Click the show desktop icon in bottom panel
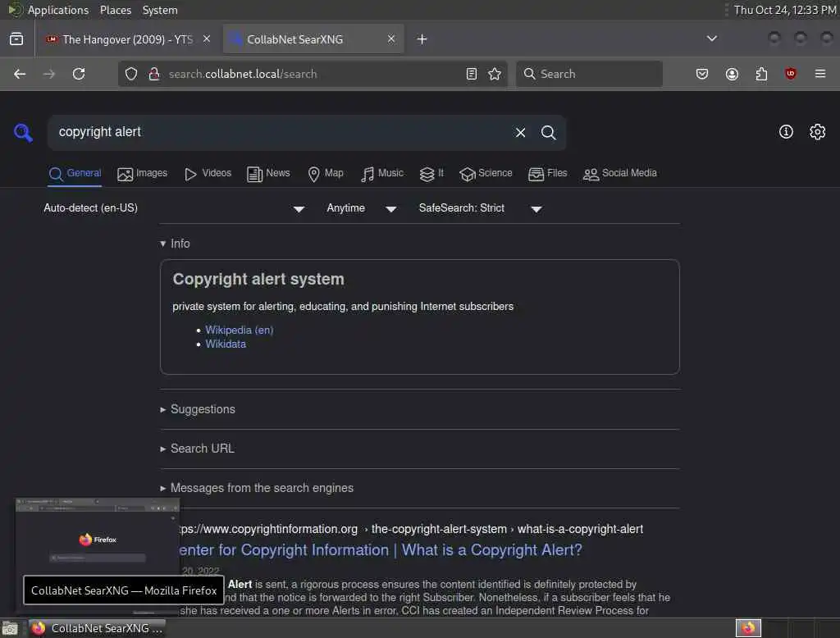 [x=10, y=628]
